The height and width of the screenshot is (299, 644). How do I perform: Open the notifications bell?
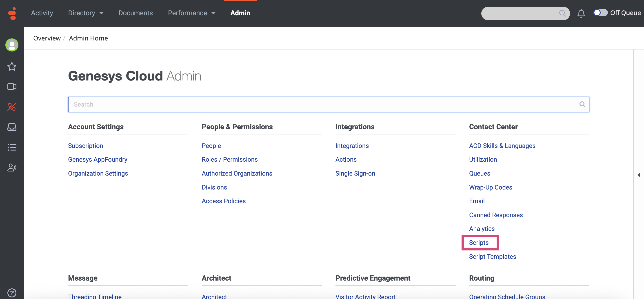[581, 13]
